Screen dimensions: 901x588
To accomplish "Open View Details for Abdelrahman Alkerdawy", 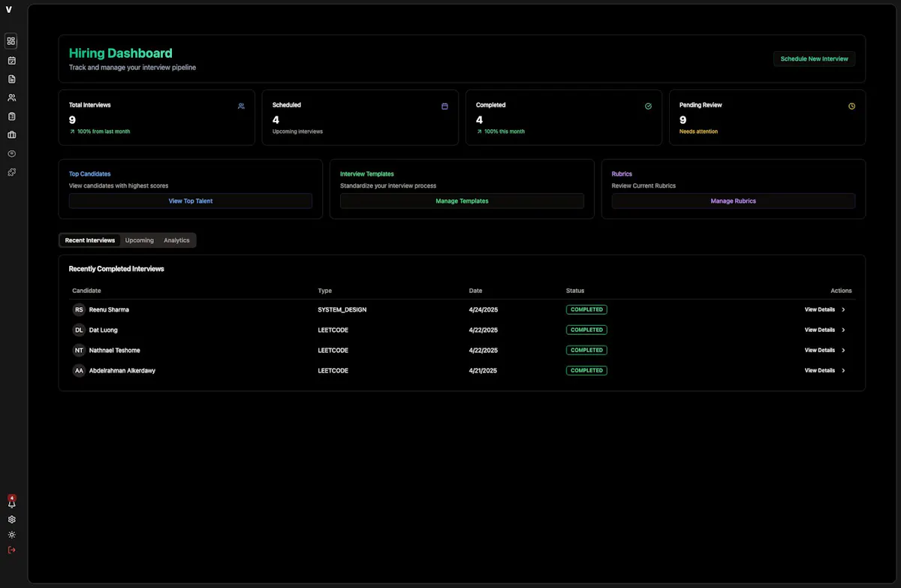I will (x=820, y=370).
